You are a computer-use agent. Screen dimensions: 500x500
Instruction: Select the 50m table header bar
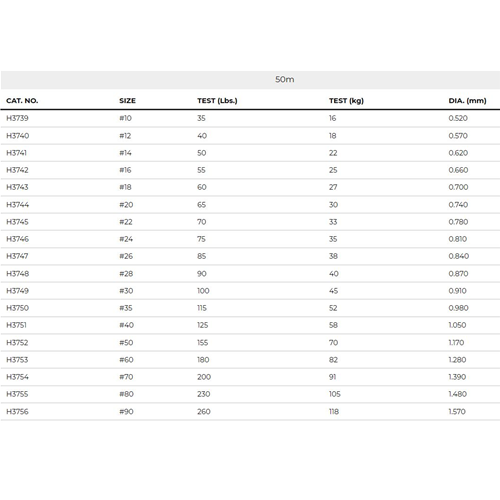[x=250, y=80]
